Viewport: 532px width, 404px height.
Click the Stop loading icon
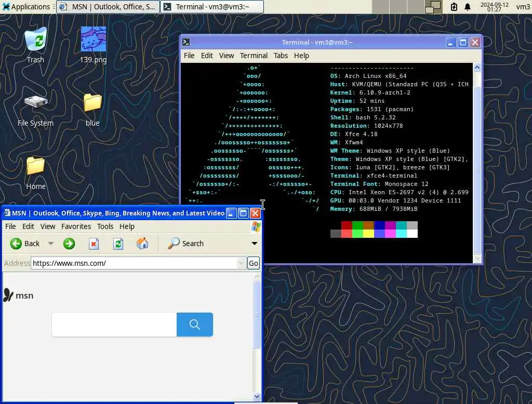tap(94, 244)
